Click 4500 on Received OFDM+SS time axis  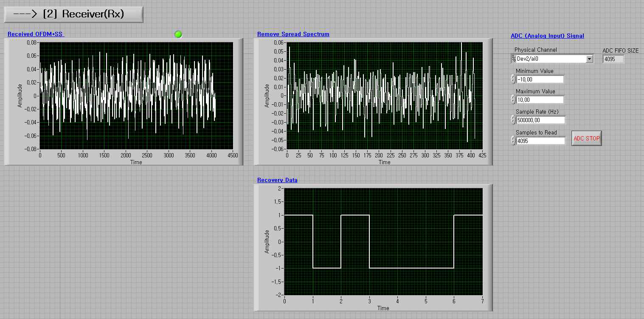[x=233, y=155]
